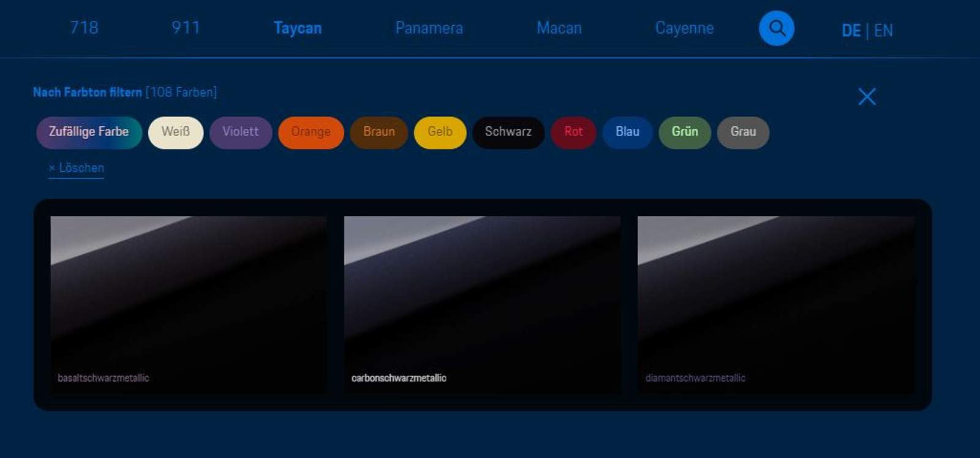This screenshot has height=458, width=980.
Task: Choose the Cayenne model tab
Action: [684, 28]
